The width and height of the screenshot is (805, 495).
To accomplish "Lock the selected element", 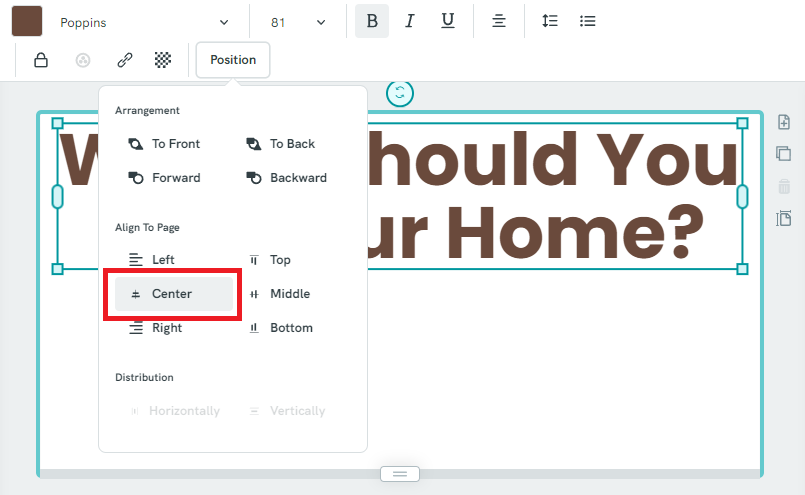I will (41, 60).
